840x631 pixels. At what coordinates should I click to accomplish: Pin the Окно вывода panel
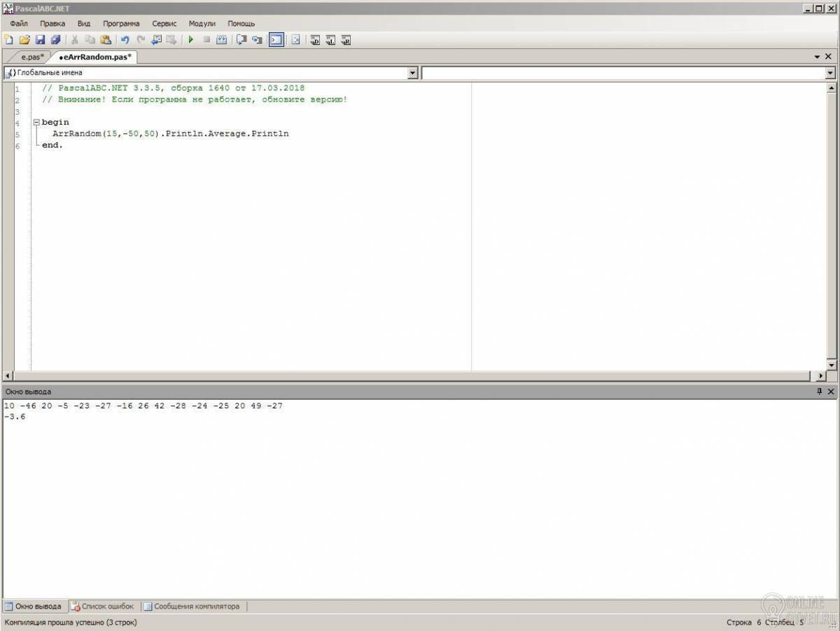(x=819, y=391)
